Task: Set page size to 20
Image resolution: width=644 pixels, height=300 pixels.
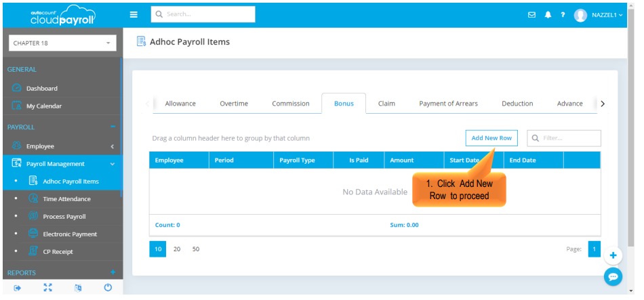Action: (177, 249)
